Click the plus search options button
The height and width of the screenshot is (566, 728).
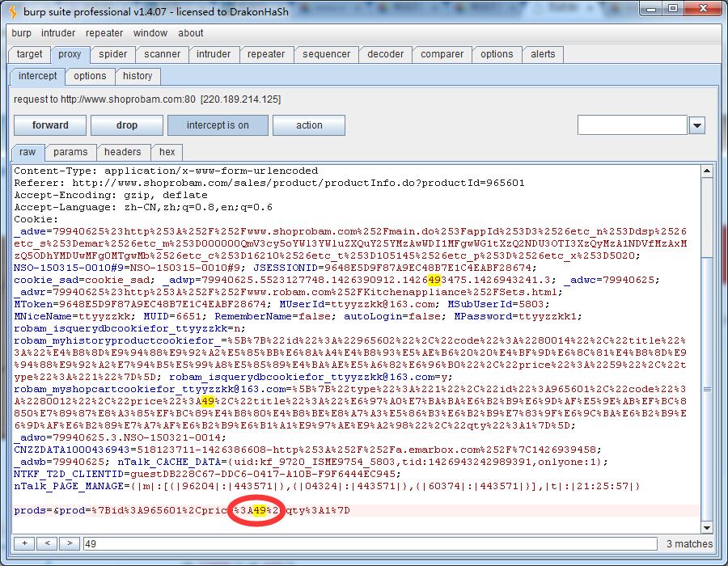coord(24,543)
